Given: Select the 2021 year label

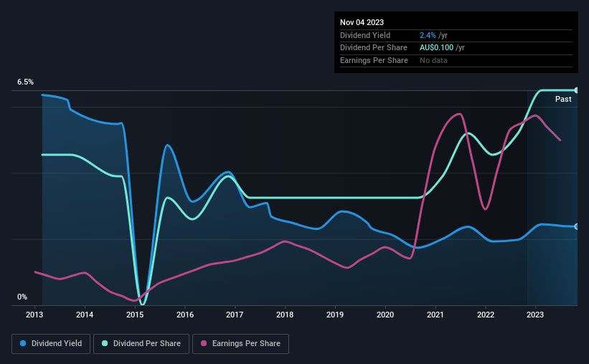Looking at the screenshot, I should (x=435, y=315).
